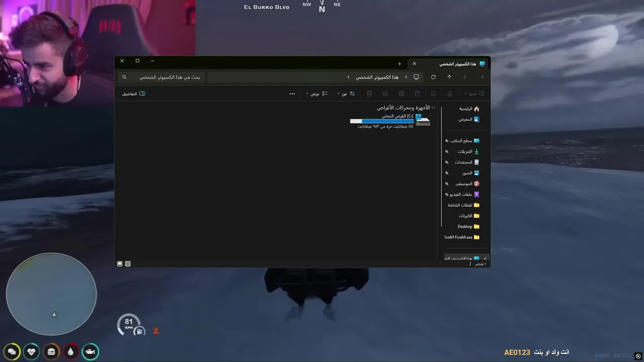The width and height of the screenshot is (644, 362).
Task: Open the three-dots See more menu
Action: click(292, 94)
